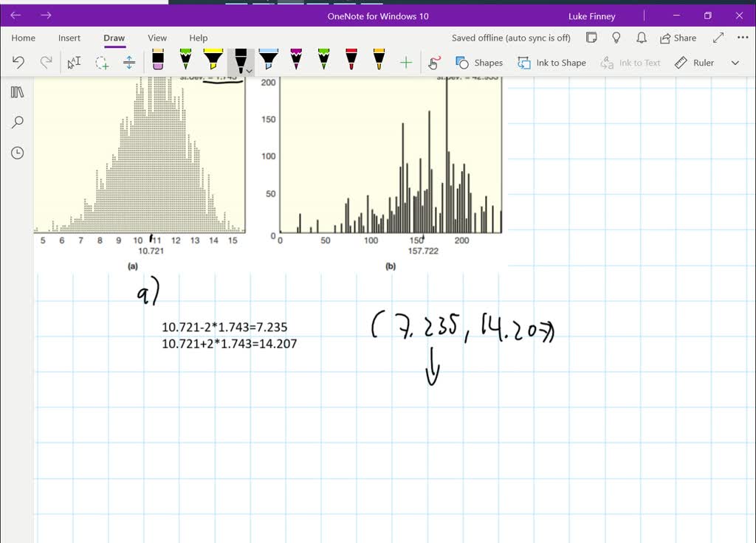Click the Undo arrow
The height and width of the screenshot is (543, 756).
[x=18, y=62]
